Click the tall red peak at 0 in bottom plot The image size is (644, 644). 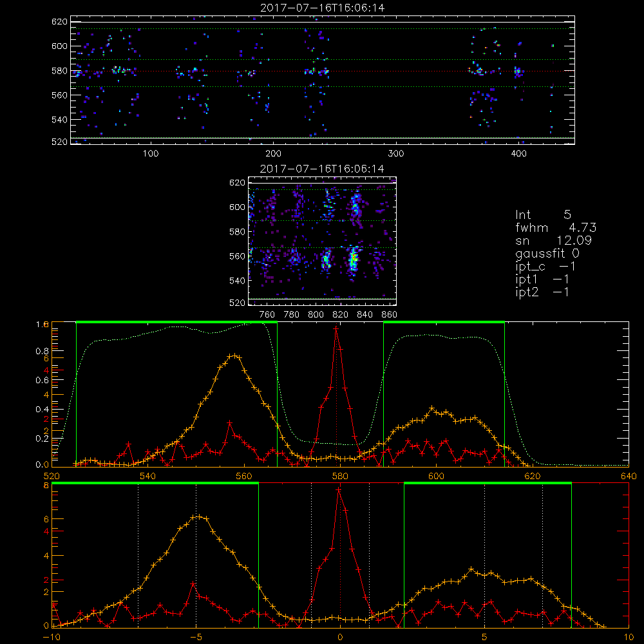coord(339,489)
